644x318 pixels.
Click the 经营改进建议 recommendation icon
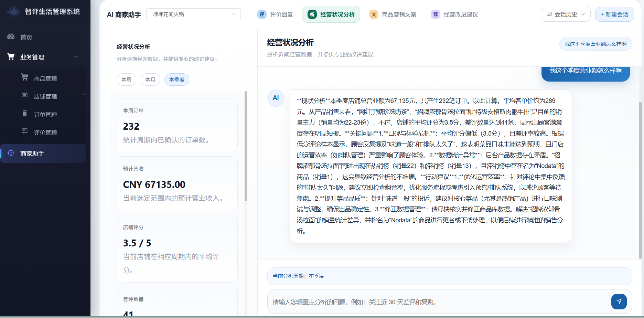(436, 14)
